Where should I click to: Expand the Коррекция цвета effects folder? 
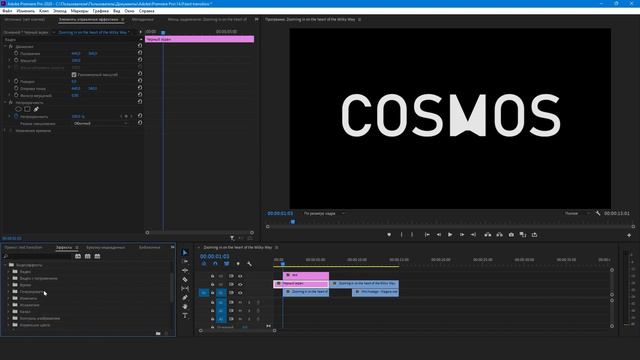tap(9, 325)
